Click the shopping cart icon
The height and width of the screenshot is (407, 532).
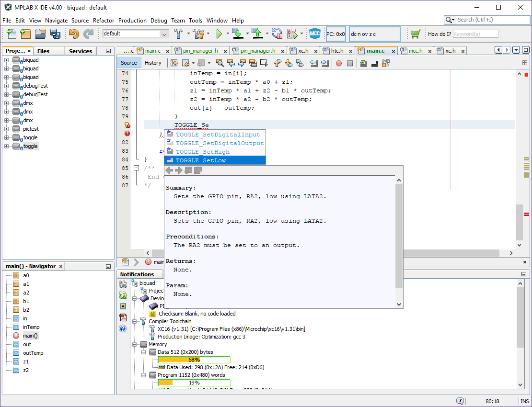pos(415,34)
